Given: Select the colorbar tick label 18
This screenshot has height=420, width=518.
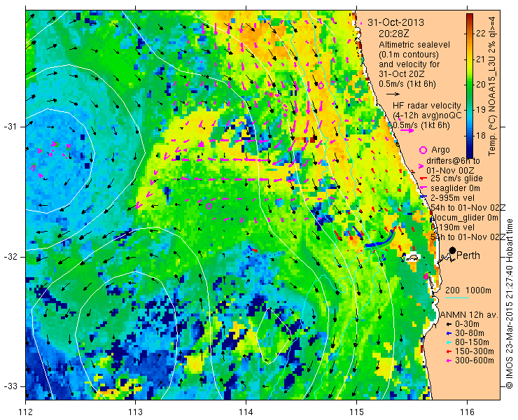Looking at the screenshot, I should [481, 136].
